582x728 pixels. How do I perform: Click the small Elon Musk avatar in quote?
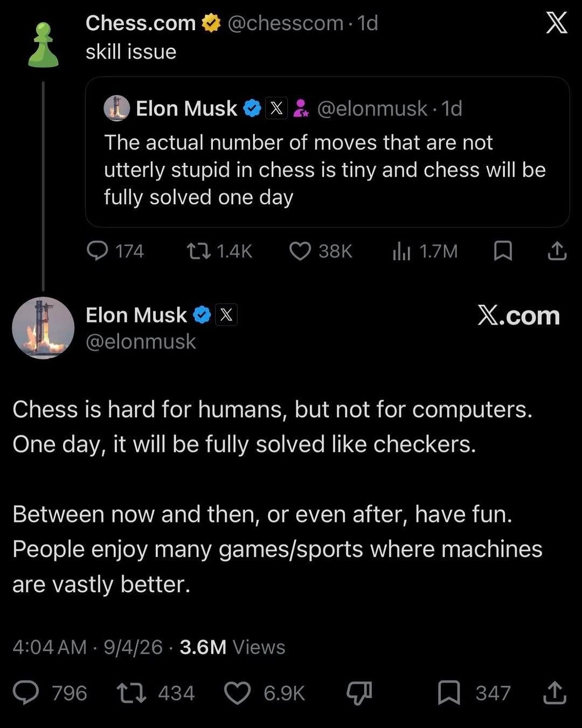(116, 108)
